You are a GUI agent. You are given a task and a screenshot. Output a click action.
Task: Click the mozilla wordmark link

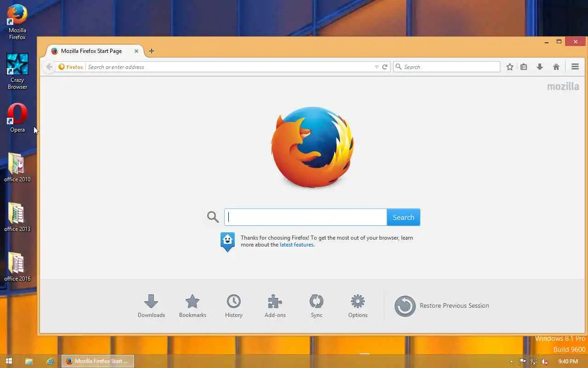(563, 86)
